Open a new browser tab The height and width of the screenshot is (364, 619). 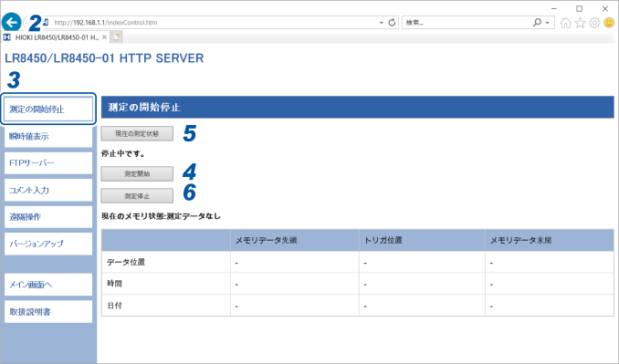pyautogui.click(x=116, y=37)
